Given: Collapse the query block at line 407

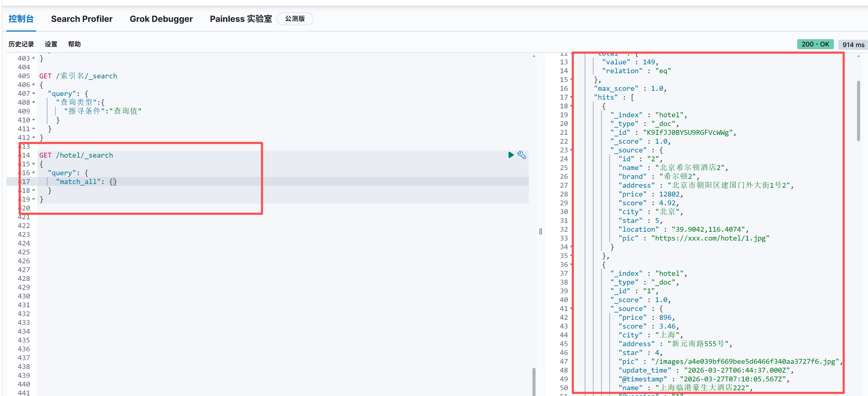Looking at the screenshot, I should (34, 94).
